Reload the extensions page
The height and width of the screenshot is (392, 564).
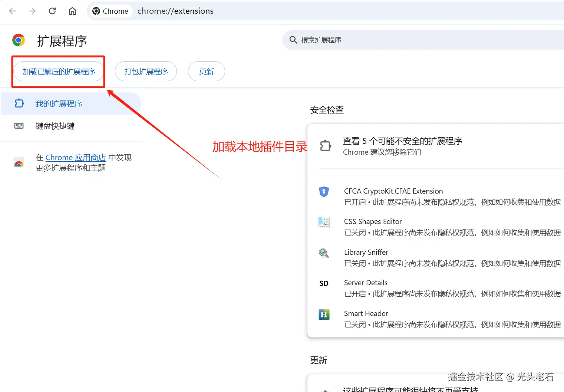52,11
